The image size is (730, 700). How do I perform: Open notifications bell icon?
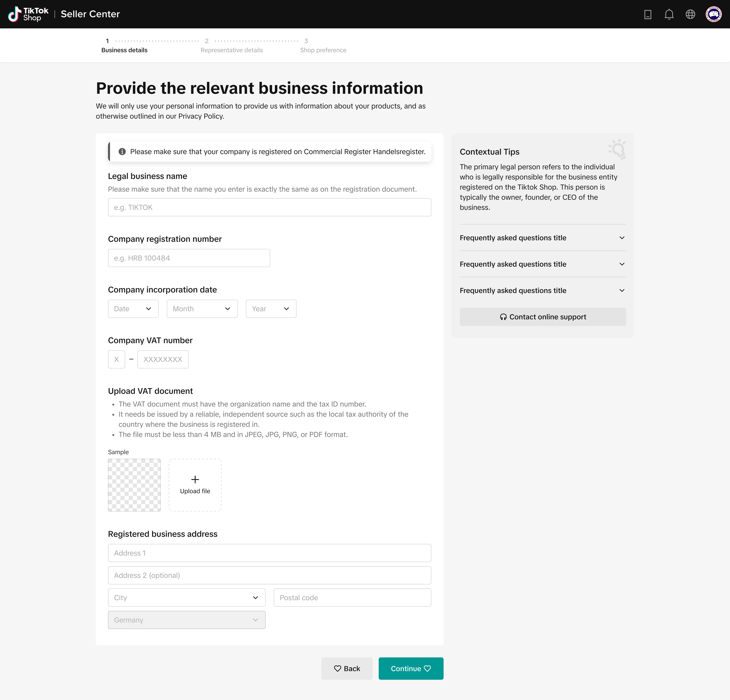click(x=669, y=14)
